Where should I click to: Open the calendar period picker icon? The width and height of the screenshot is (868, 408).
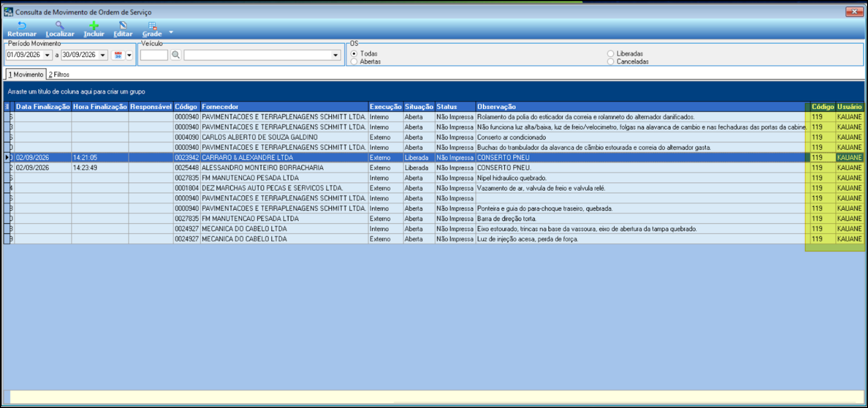point(118,55)
